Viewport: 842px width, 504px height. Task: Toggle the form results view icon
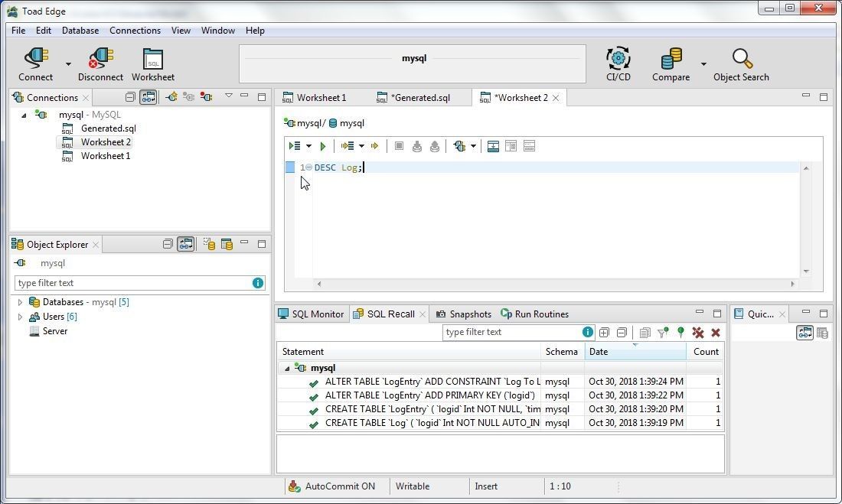529,146
